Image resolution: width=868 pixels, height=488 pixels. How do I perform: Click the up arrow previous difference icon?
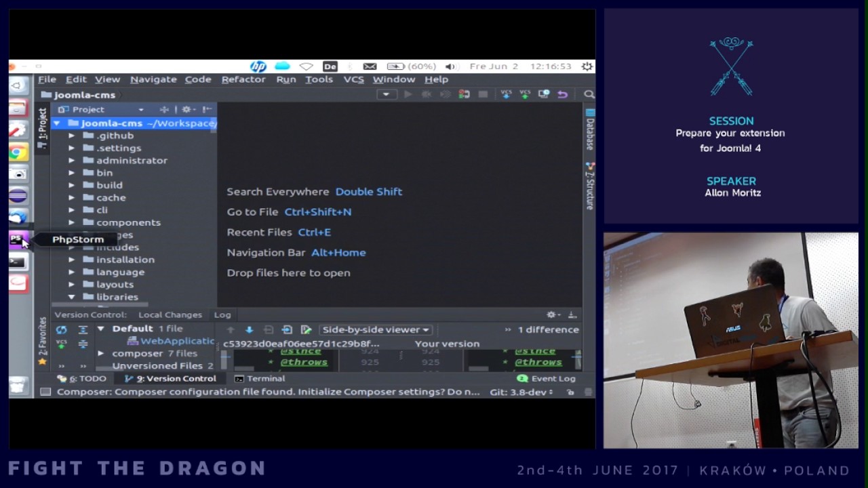point(231,329)
